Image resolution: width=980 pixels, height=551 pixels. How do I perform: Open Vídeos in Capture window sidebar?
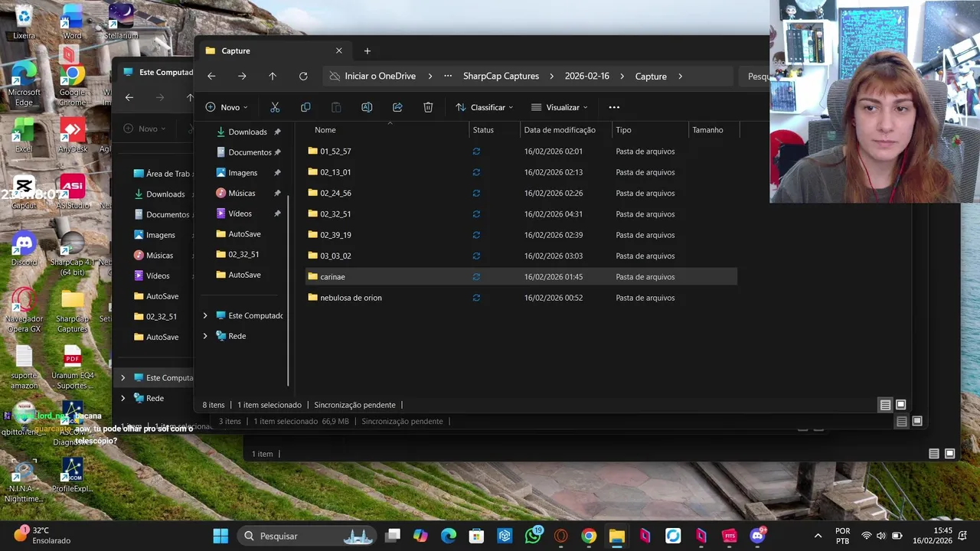tap(239, 214)
